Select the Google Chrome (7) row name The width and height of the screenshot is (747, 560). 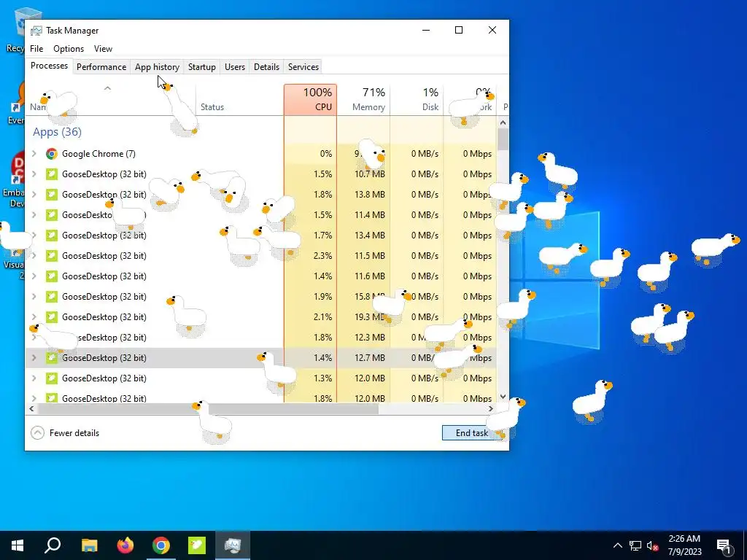tap(98, 154)
